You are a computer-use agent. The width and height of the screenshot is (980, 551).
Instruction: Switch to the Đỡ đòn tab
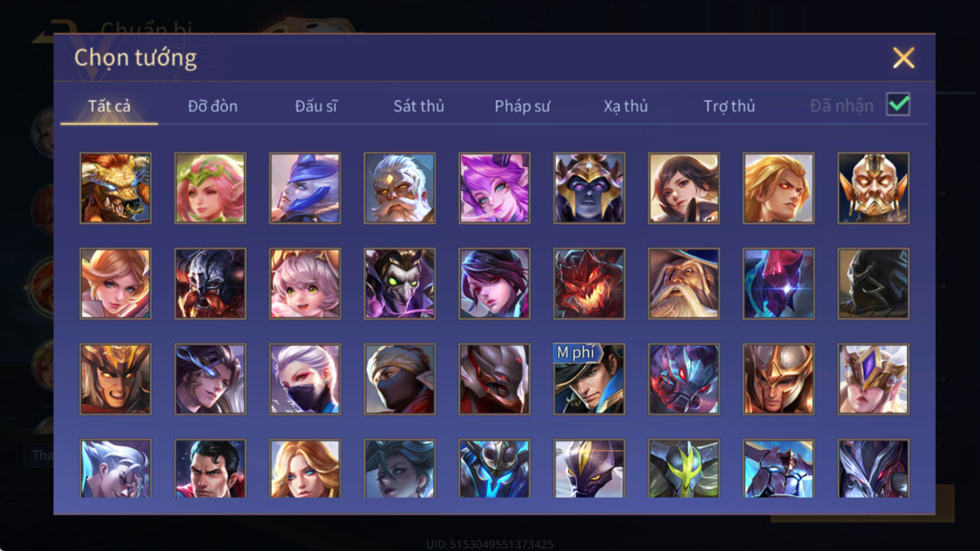click(212, 106)
